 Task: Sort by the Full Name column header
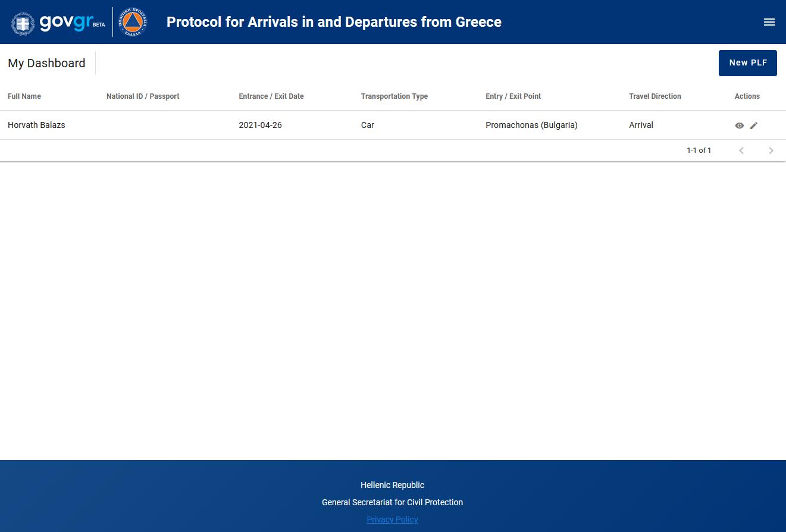click(24, 96)
